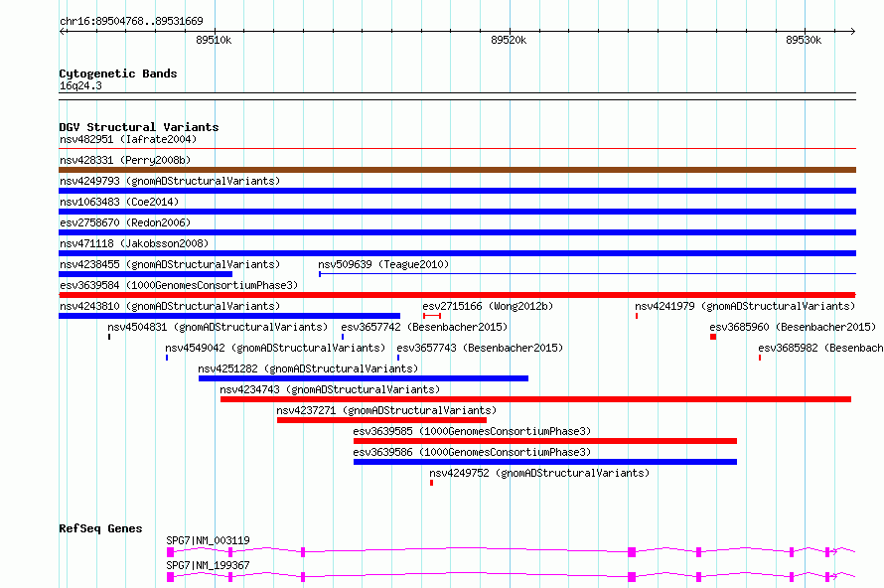The width and height of the screenshot is (884, 588).
Task: Select the nsv471118 (Jakobsson2008) label
Action: point(134,243)
